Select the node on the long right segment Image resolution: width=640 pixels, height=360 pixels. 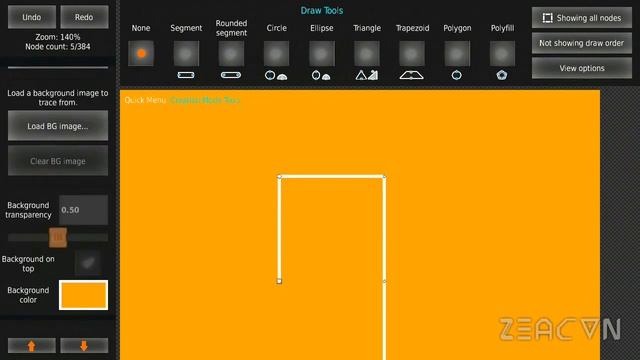click(x=384, y=281)
